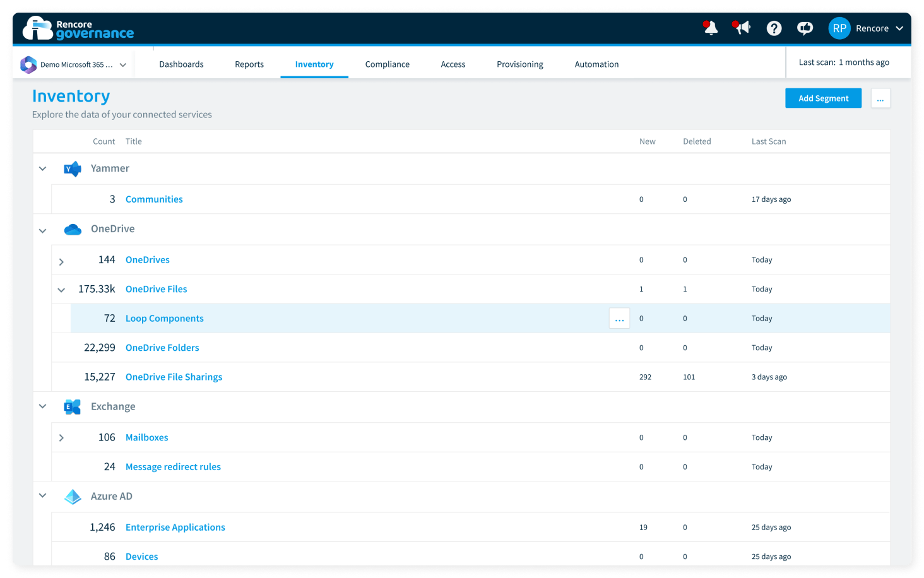
Task: Click the OneDrive cloud icon
Action: click(x=73, y=229)
